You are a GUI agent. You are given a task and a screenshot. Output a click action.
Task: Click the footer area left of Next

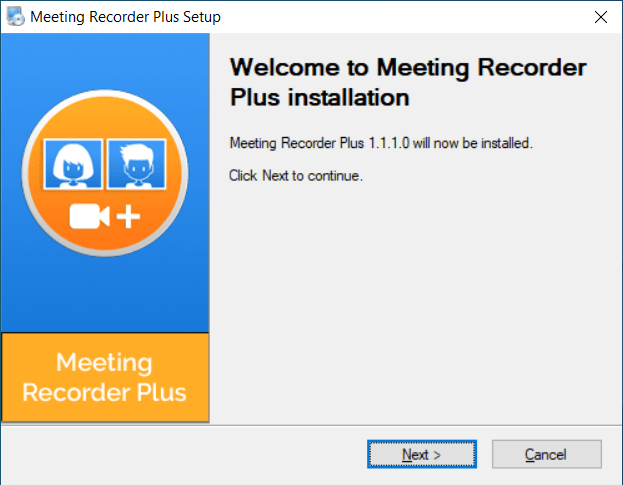(185, 454)
